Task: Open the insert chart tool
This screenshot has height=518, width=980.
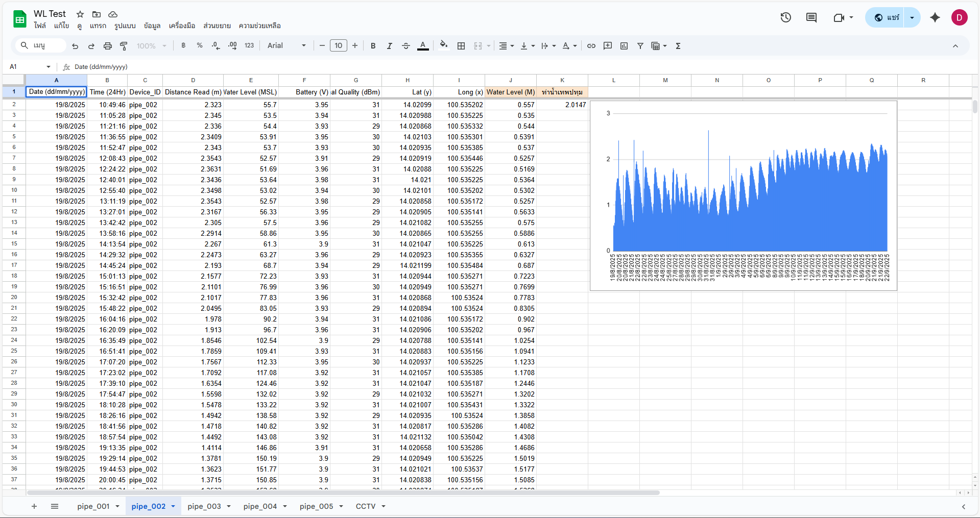Action: click(x=624, y=46)
